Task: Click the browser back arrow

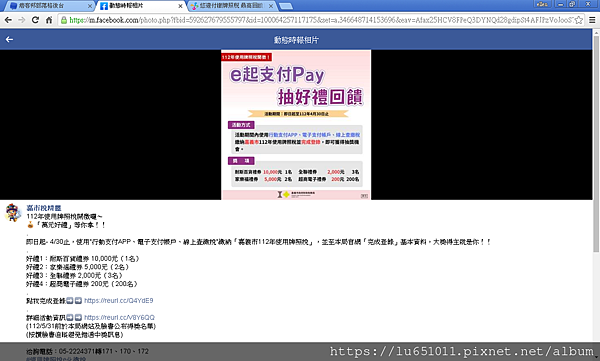Action: click(x=8, y=20)
